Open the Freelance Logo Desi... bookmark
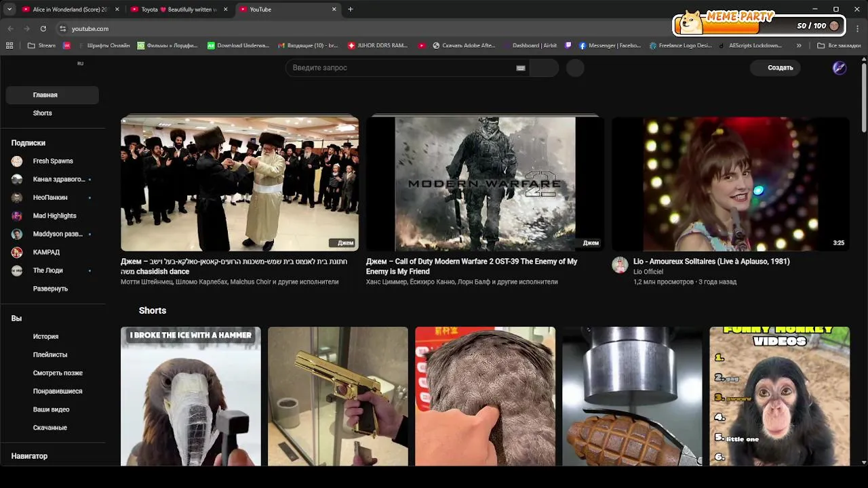868x488 pixels. pos(681,45)
